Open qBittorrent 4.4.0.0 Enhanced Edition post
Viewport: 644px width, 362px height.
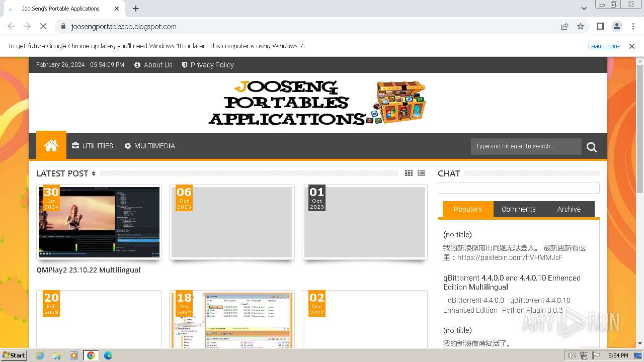tap(512, 283)
